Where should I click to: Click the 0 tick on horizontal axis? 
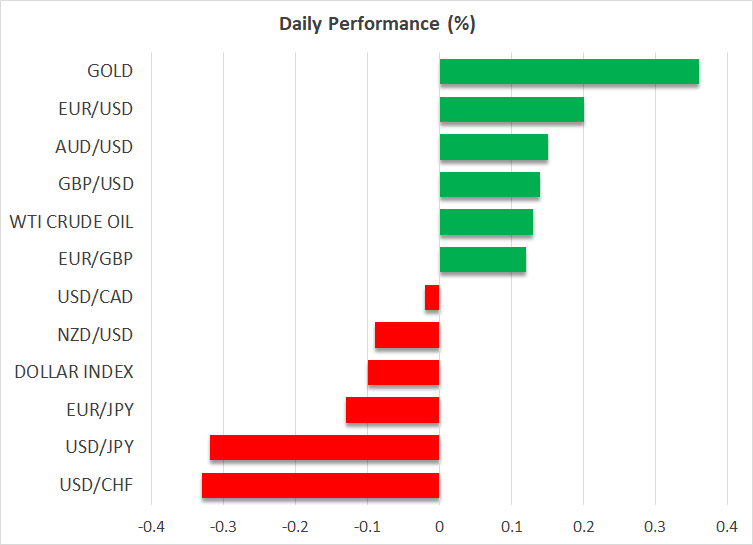[x=439, y=526]
